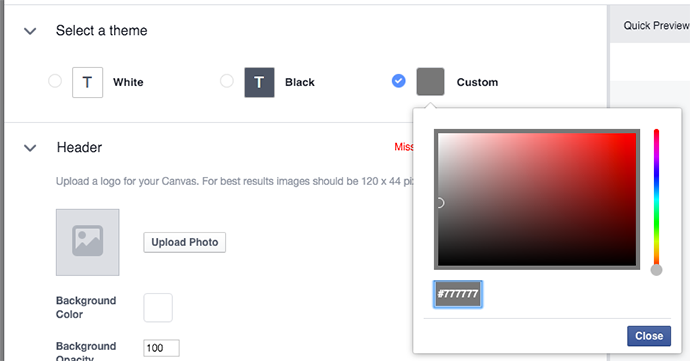Click the logo image placeholder icon
This screenshot has width=690, height=361.
click(x=88, y=243)
